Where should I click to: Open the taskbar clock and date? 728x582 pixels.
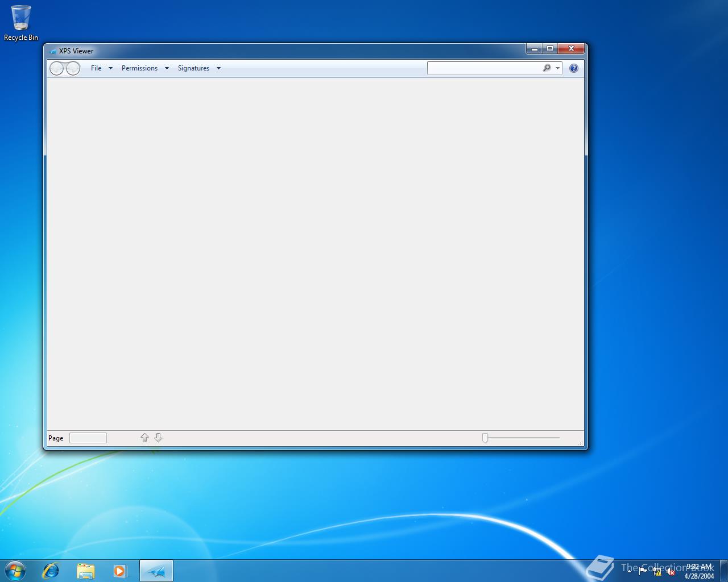[x=699, y=571]
